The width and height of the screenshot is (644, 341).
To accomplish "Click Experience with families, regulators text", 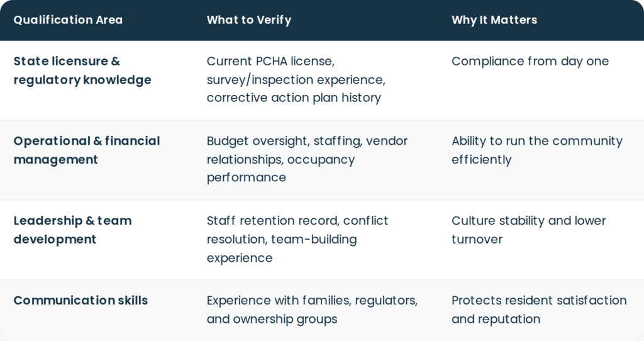I will [x=312, y=300].
